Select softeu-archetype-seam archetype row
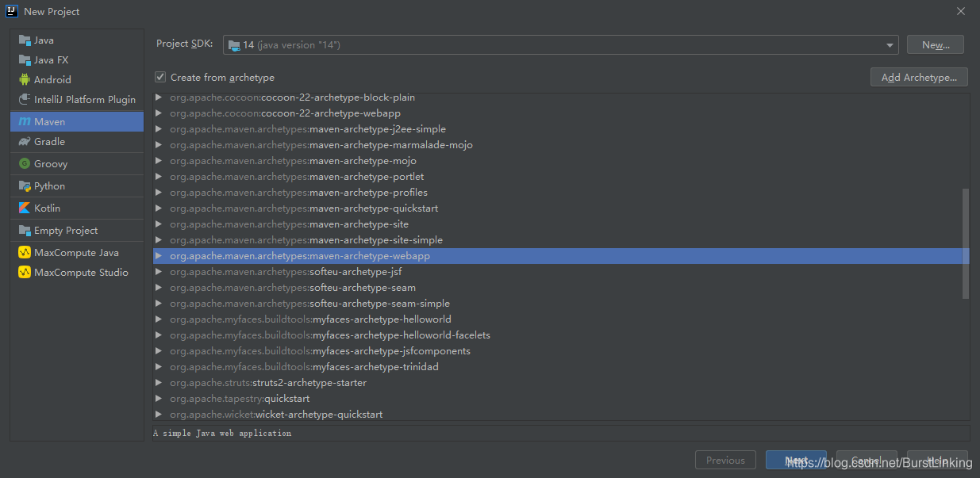980x478 pixels. click(557, 288)
